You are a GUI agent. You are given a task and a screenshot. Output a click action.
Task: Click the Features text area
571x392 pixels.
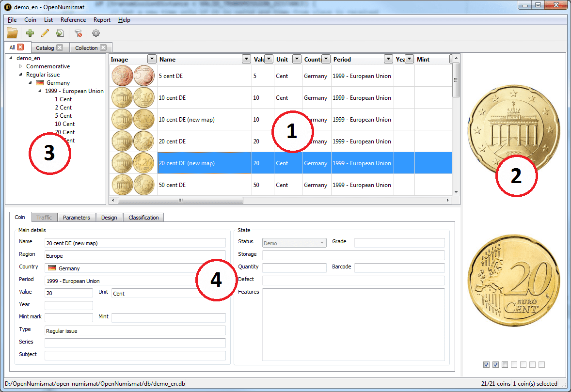[x=353, y=324]
